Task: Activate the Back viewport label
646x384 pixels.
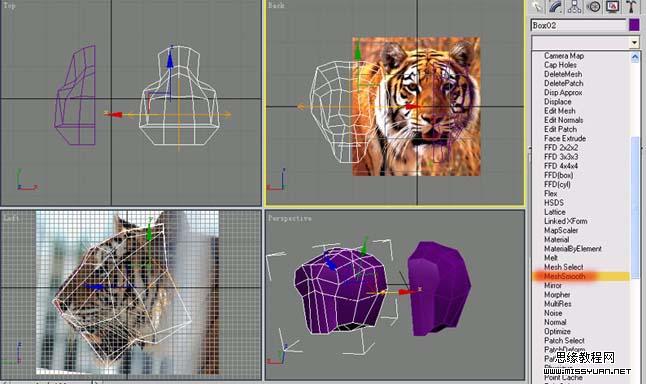Action: [276, 6]
